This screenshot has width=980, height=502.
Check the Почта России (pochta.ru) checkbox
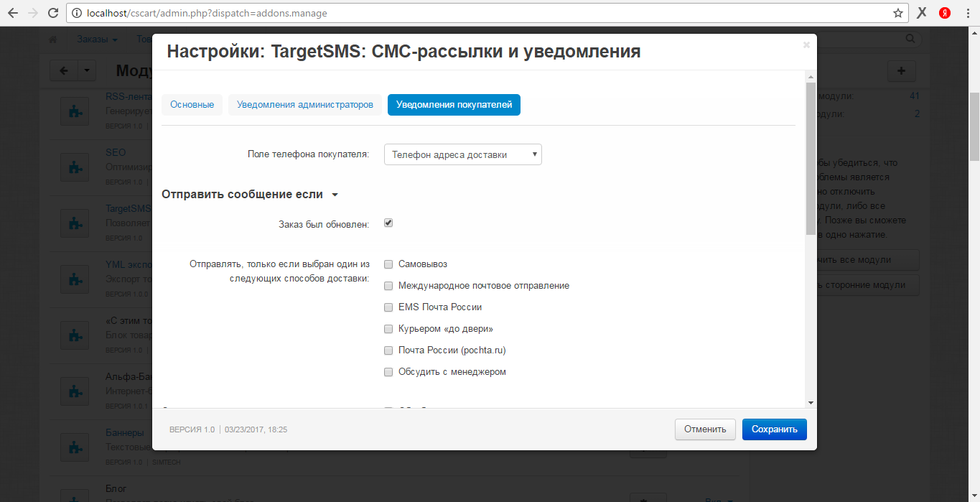tap(388, 350)
